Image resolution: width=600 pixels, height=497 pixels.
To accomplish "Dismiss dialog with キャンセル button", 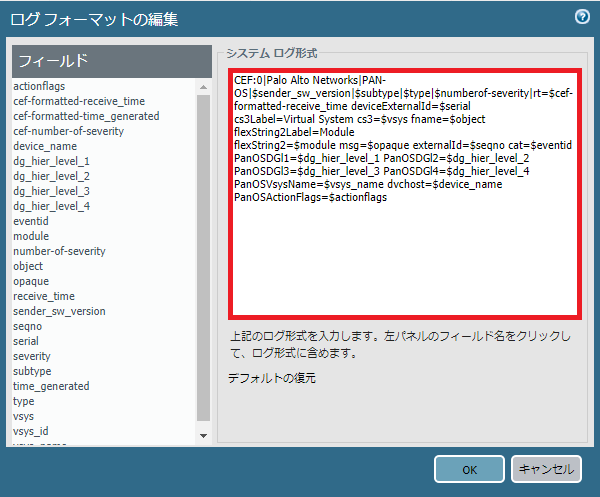I will tap(546, 469).
